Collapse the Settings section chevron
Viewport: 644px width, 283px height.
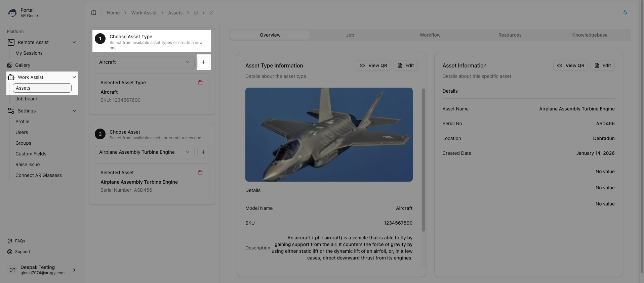pos(74,111)
